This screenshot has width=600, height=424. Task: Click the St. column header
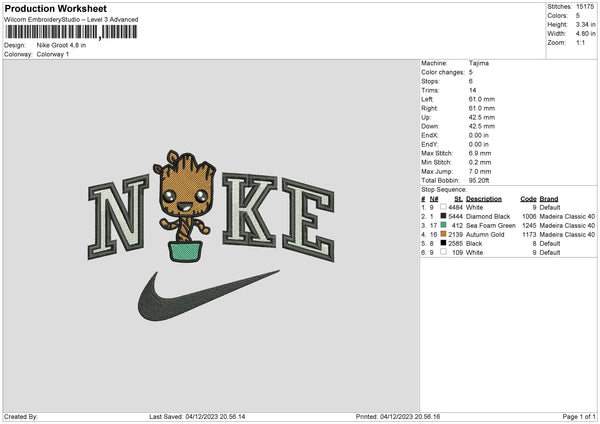pos(458,199)
